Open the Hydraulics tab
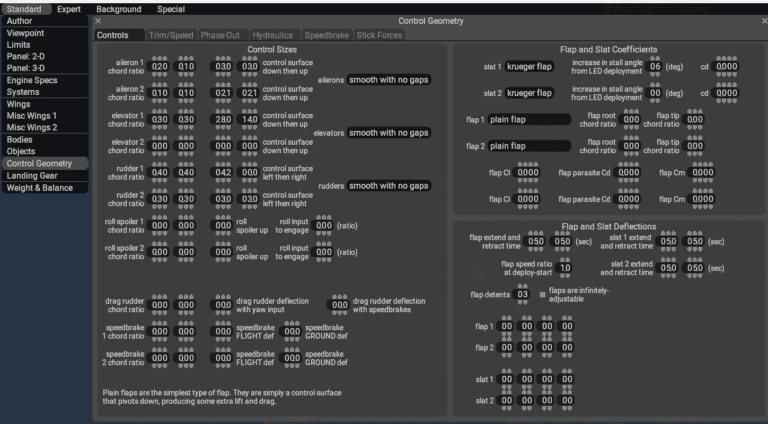 [273, 35]
